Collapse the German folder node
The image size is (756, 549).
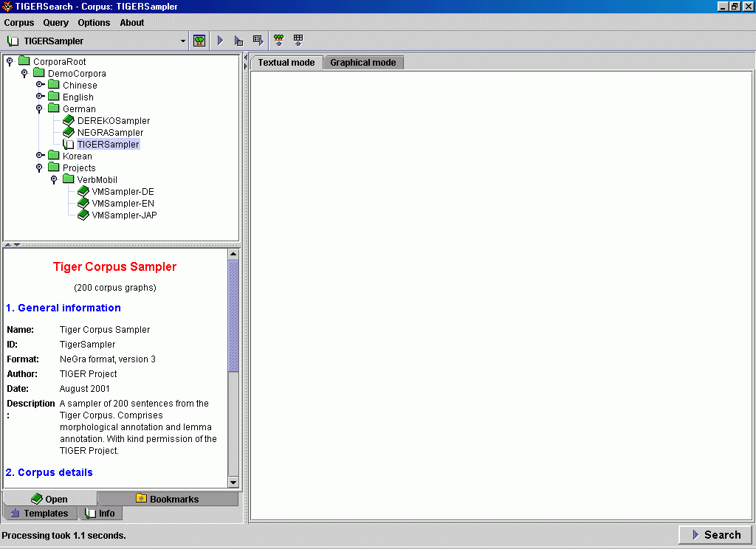pyautogui.click(x=40, y=108)
